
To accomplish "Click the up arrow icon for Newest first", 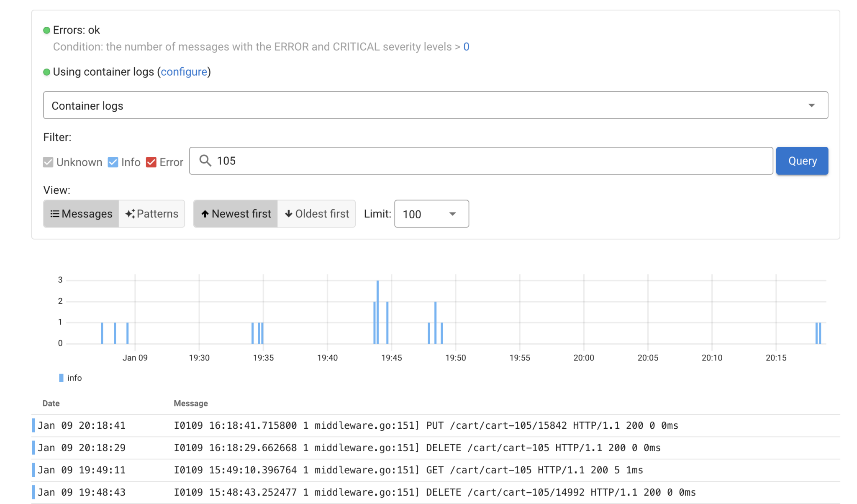I will pos(205,214).
